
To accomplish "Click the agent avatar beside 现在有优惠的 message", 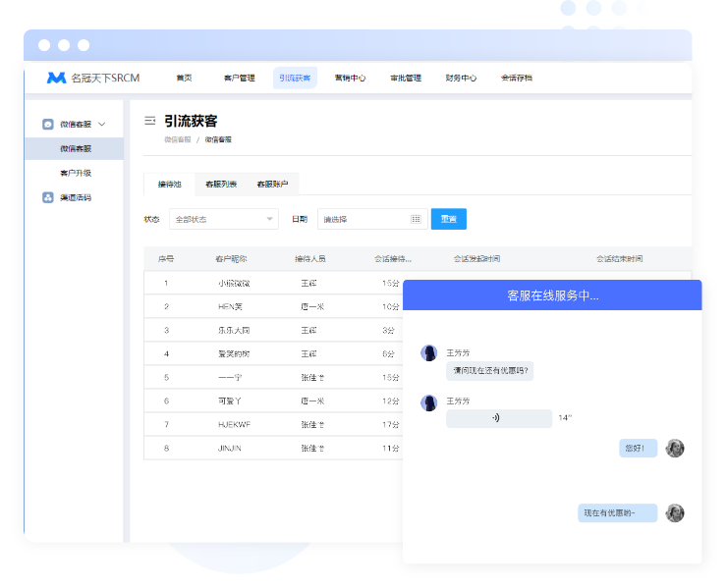I will (x=674, y=512).
